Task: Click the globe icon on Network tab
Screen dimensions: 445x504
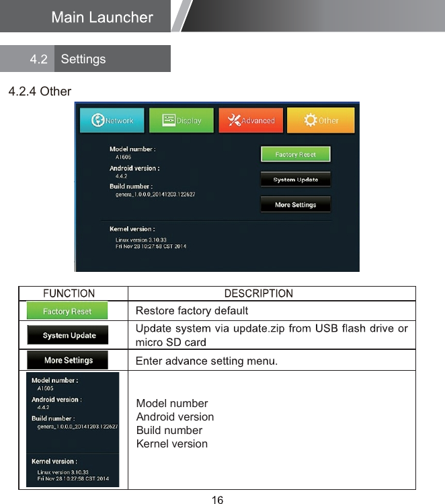Action: click(x=98, y=120)
